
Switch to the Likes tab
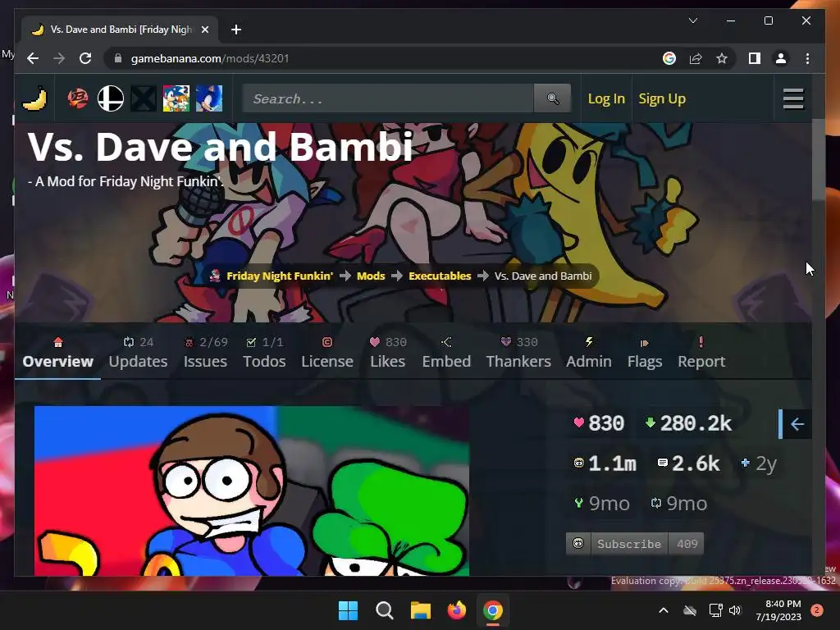[388, 354]
